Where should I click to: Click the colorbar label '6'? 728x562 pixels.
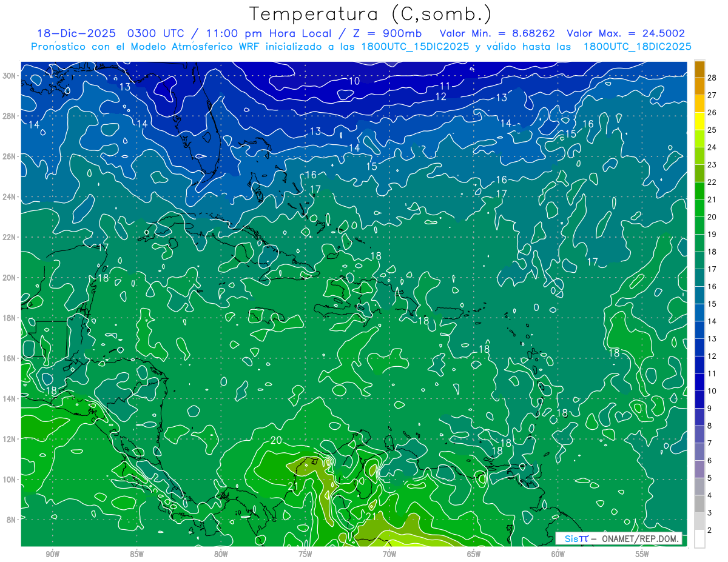[x=709, y=461]
